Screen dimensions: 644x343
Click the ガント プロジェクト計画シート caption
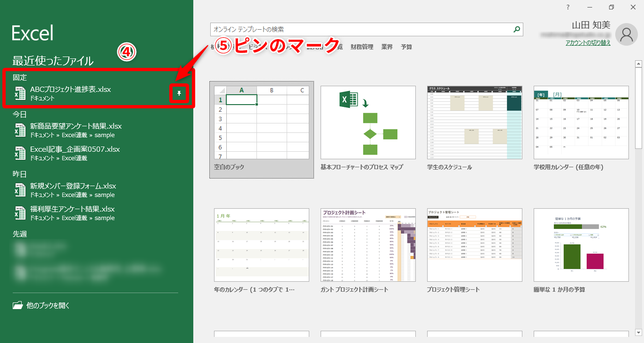(x=355, y=290)
